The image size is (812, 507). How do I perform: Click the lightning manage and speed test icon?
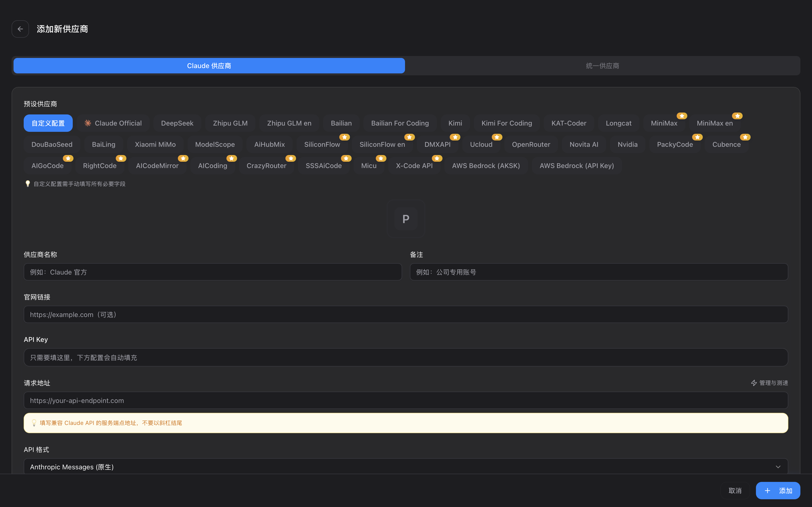coord(754,383)
